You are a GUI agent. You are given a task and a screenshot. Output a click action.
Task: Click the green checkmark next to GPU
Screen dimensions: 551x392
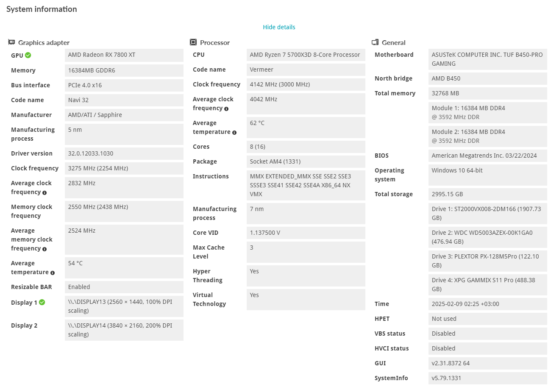tap(28, 55)
